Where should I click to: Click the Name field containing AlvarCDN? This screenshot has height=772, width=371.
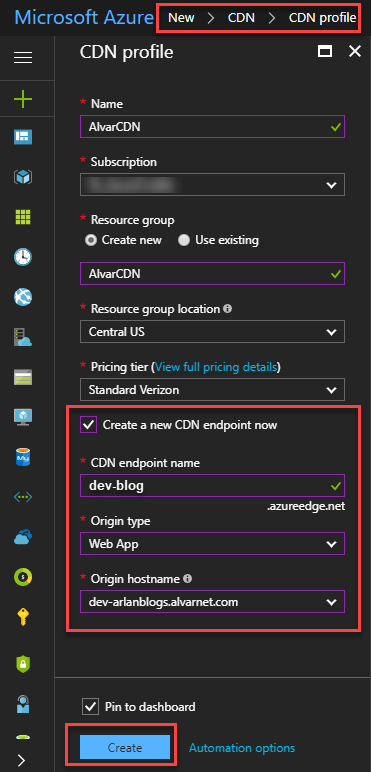point(212,127)
